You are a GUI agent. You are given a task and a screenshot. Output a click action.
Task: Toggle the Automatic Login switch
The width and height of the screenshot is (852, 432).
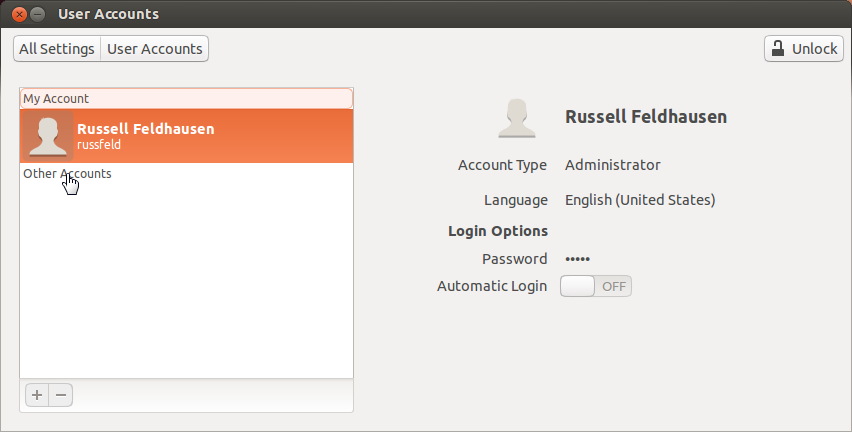pyautogui.click(x=596, y=287)
